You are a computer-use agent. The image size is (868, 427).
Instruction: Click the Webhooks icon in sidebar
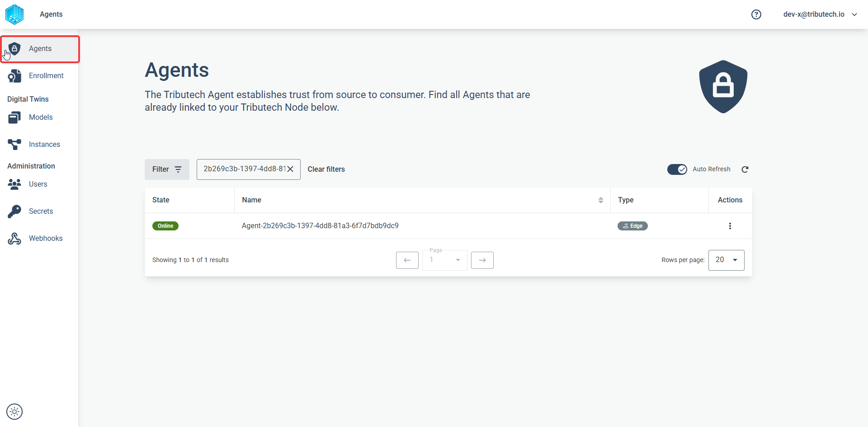(14, 239)
